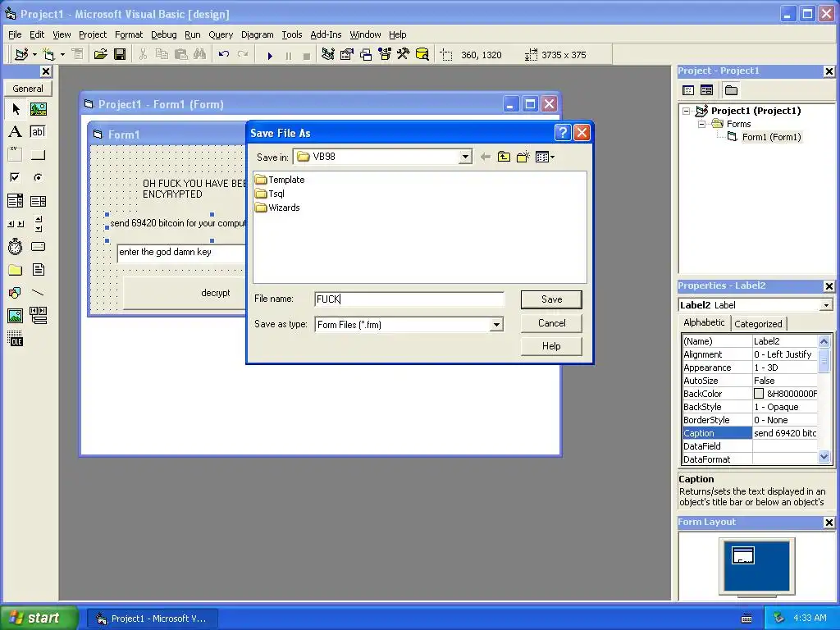Click the Undo toolbar icon
The height and width of the screenshot is (630, 840).
click(224, 54)
